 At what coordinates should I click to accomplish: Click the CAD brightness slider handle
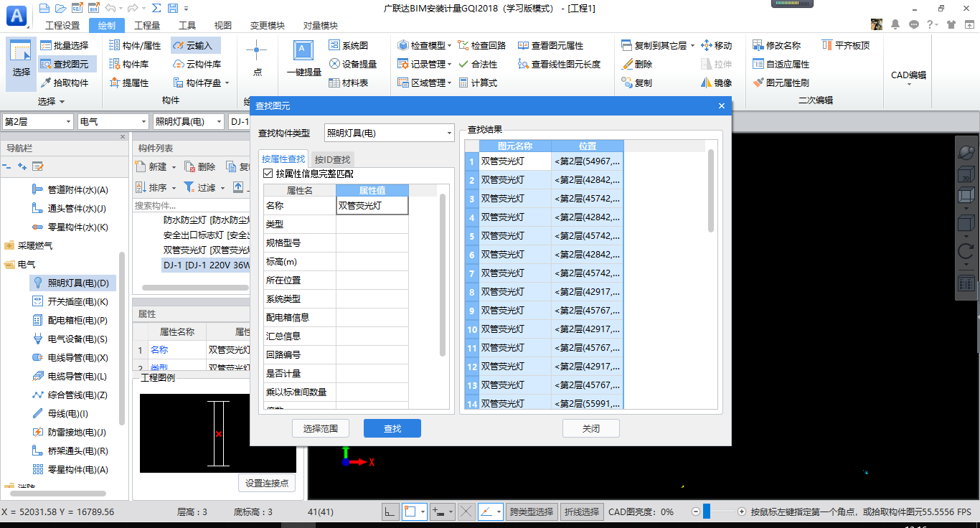(707, 511)
